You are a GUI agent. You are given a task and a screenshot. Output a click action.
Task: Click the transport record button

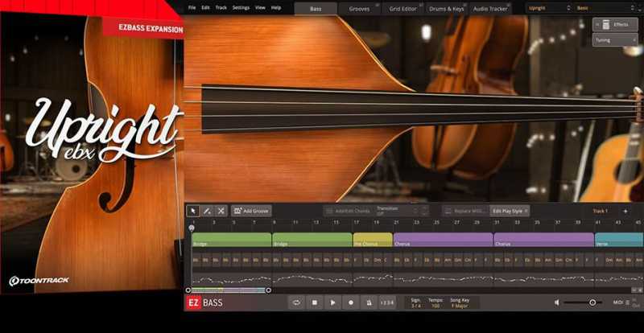(351, 302)
